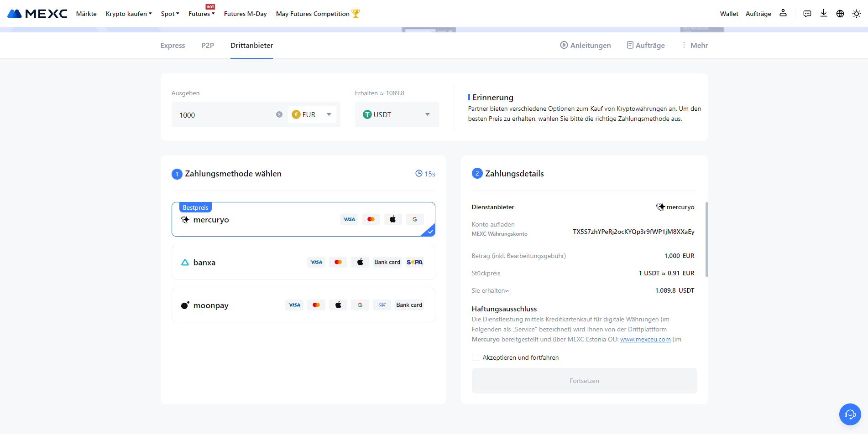Click mercuryo Apple Pay icon
Screen dimensions: 868x434
(393, 219)
